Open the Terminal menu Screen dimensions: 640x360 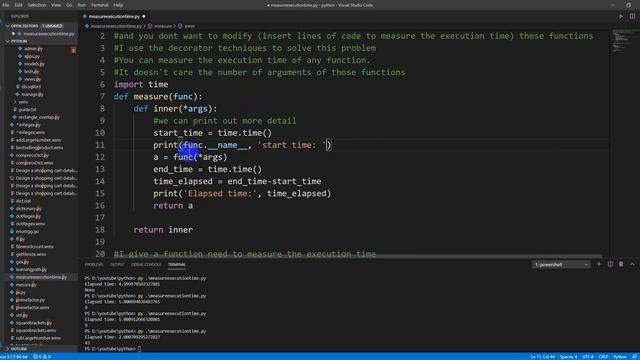[100, 5]
